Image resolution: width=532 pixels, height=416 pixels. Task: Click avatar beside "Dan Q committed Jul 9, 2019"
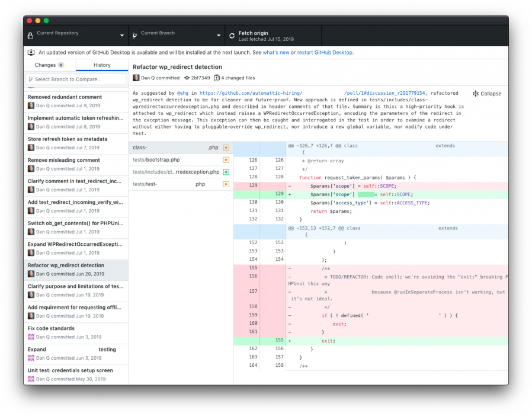pos(31,105)
